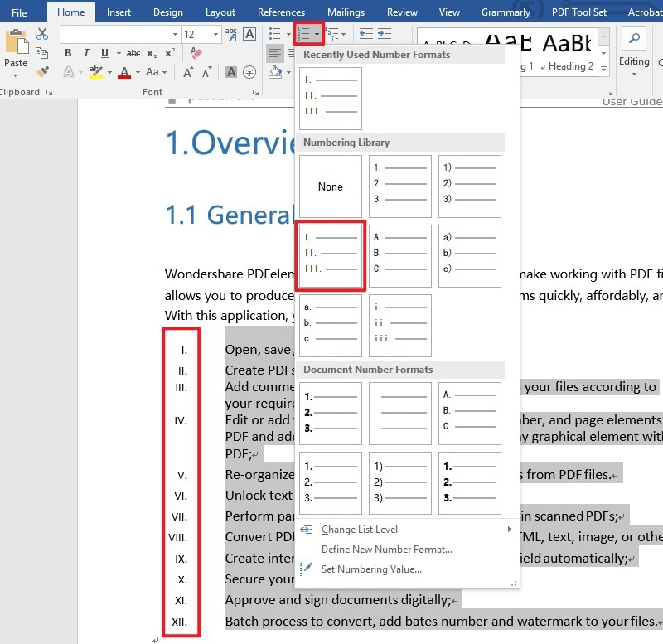663x644 pixels.
Task: Click the Shading paint bucket icon
Action: coord(275,72)
